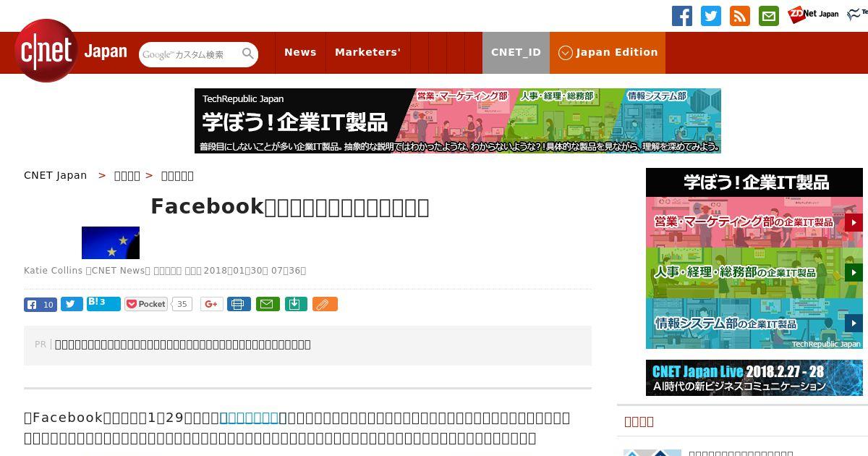Open the News menu
The width and height of the screenshot is (868, 456).
(x=300, y=53)
